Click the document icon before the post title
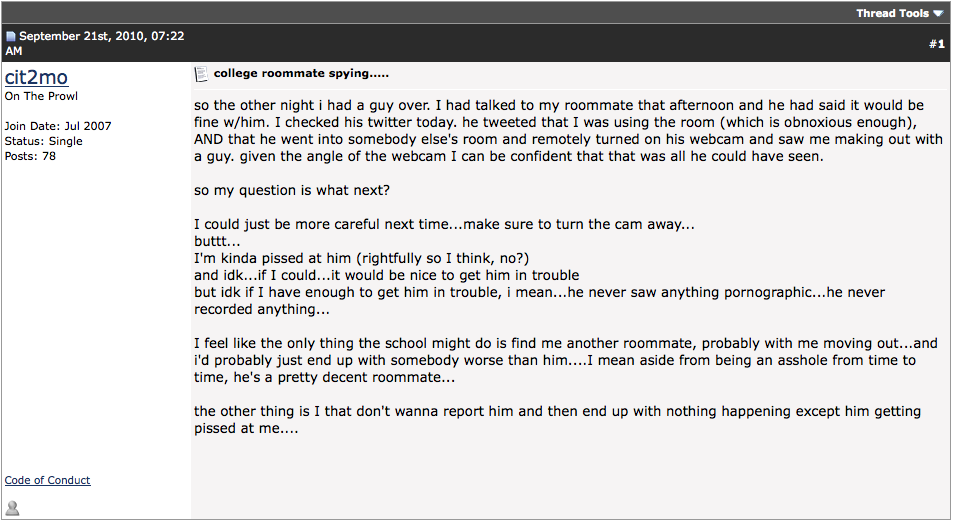Image resolution: width=954 pixels, height=523 pixels. pyautogui.click(x=201, y=74)
